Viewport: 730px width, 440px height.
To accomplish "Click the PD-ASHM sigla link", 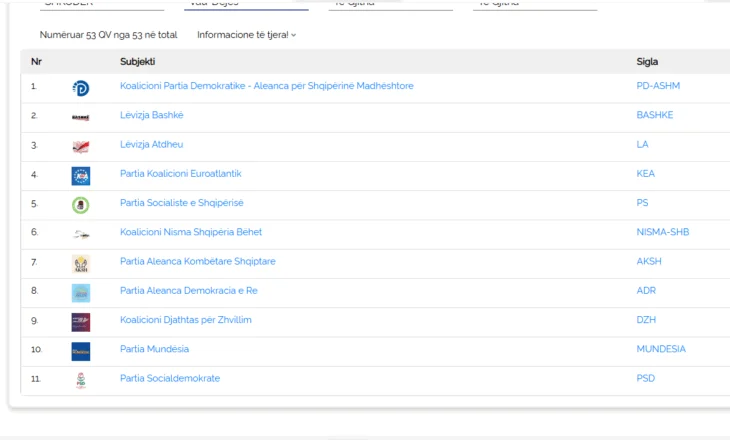I will point(658,86).
